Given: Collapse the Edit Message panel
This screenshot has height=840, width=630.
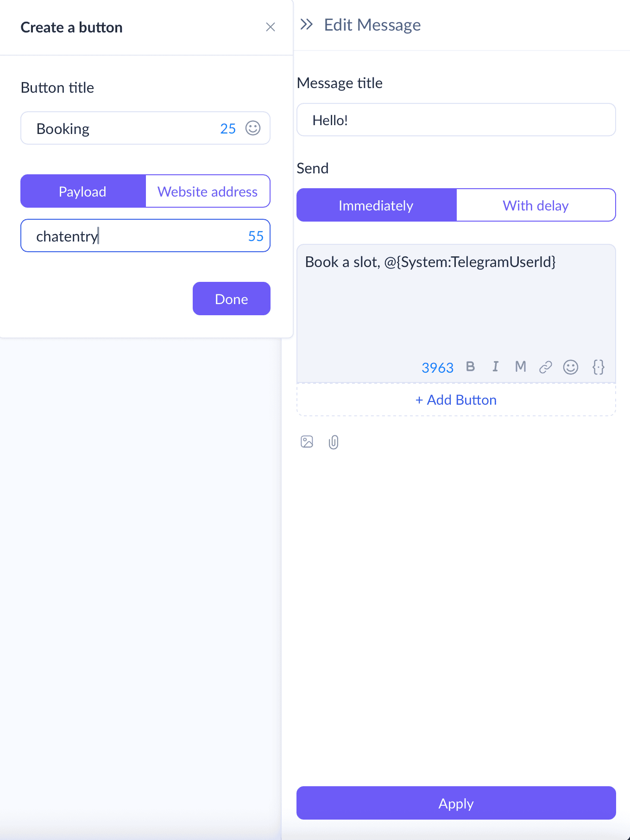Looking at the screenshot, I should [x=307, y=24].
